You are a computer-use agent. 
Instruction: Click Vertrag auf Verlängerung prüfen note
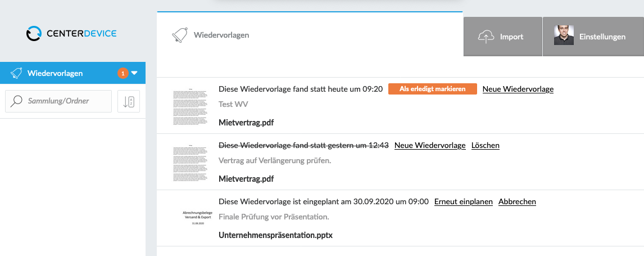tap(275, 161)
